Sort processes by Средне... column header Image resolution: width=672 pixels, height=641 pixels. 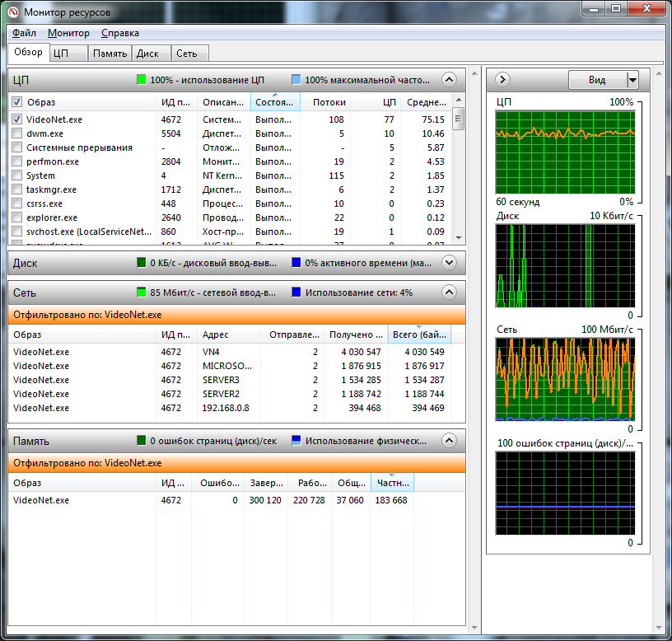[426, 102]
